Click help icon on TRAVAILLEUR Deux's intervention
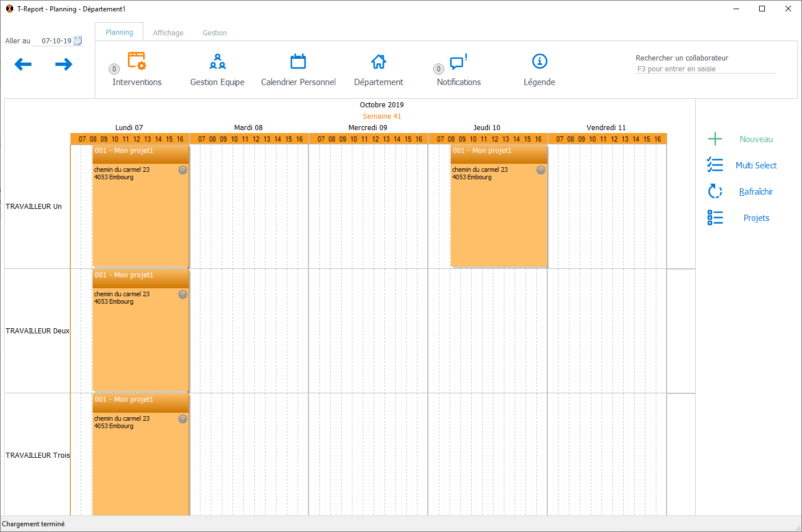The image size is (802, 532). point(183,295)
